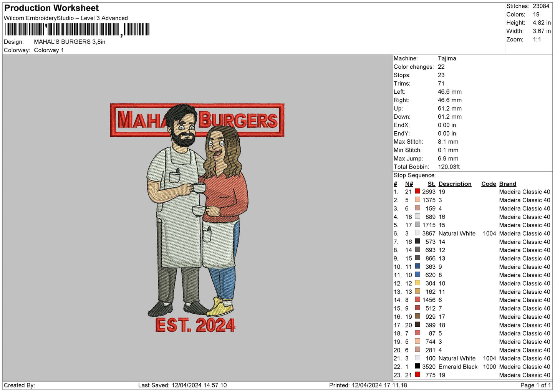555x392 pixels.
Task: Click the Machine value 'Tajima'
Action: coord(447,58)
